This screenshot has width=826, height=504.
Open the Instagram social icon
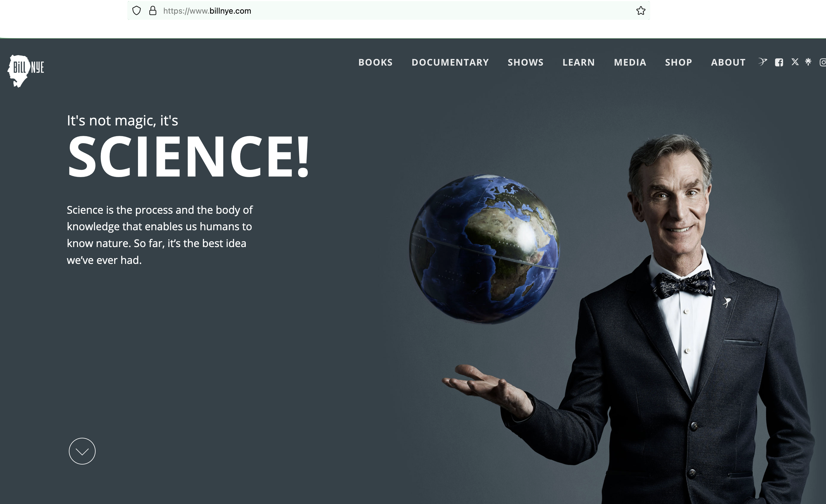click(823, 62)
